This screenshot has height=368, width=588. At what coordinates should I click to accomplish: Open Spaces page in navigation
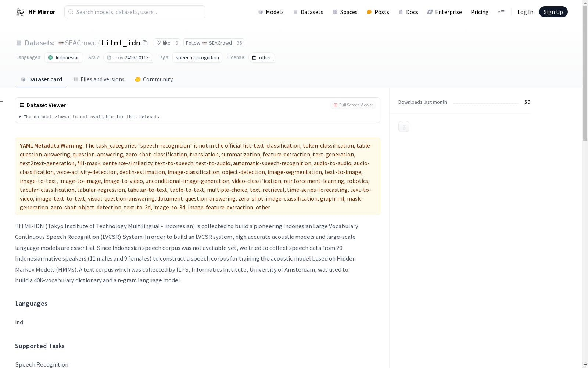[345, 12]
